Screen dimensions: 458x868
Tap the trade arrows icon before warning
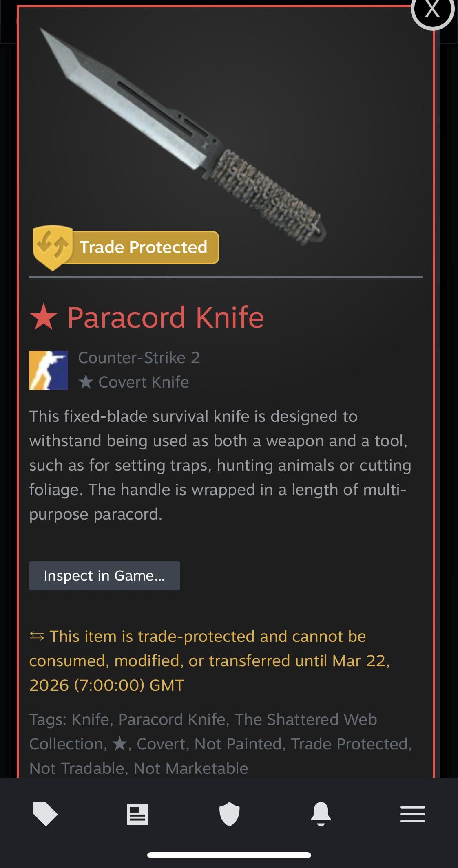coord(37,636)
